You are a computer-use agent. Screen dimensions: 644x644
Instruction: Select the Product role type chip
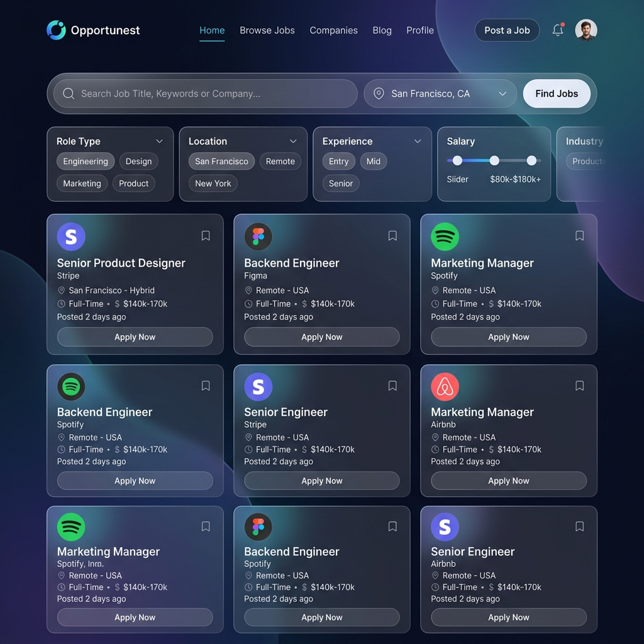tap(133, 184)
